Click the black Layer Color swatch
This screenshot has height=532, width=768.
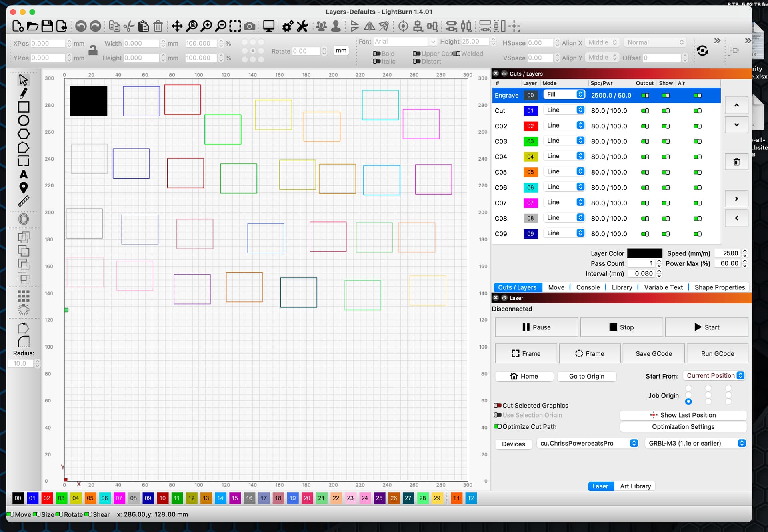click(644, 253)
